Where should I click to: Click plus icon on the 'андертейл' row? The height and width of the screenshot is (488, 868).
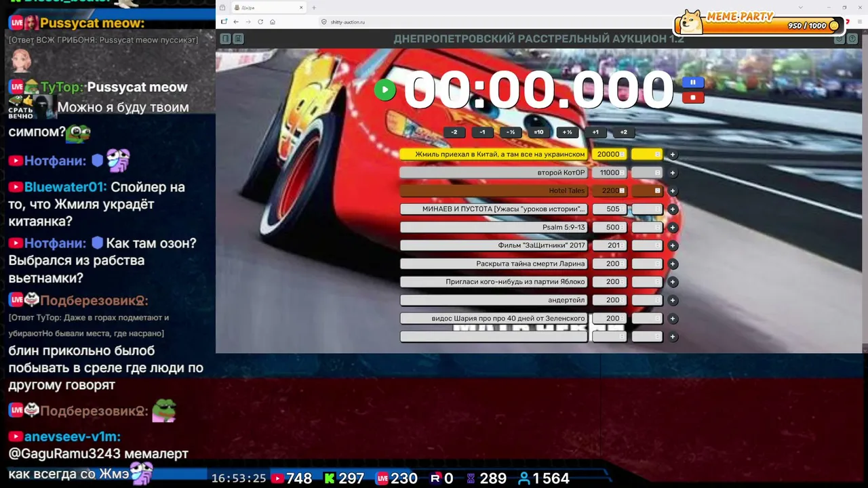673,300
